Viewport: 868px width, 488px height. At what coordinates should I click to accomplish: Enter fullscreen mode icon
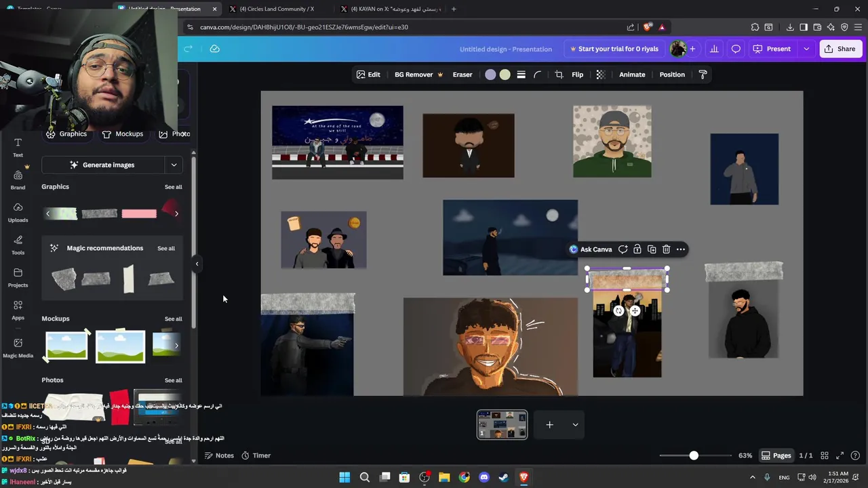point(840,455)
